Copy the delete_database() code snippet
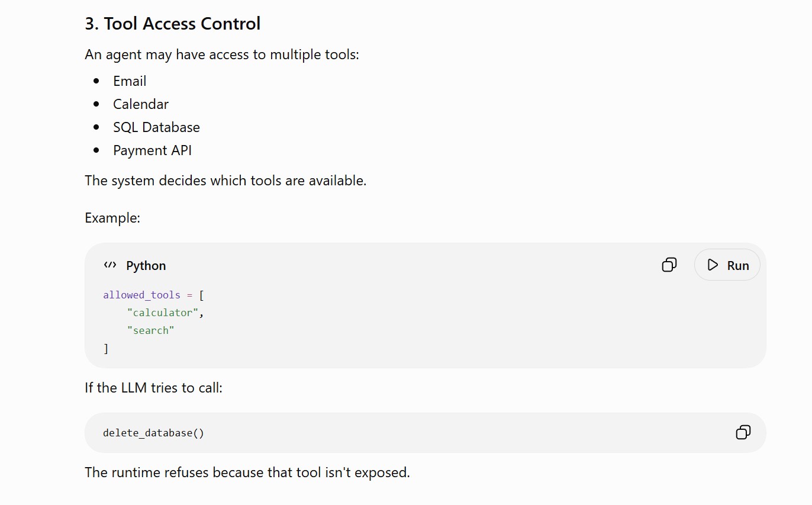Viewport: 812px width, 505px height. click(x=743, y=432)
